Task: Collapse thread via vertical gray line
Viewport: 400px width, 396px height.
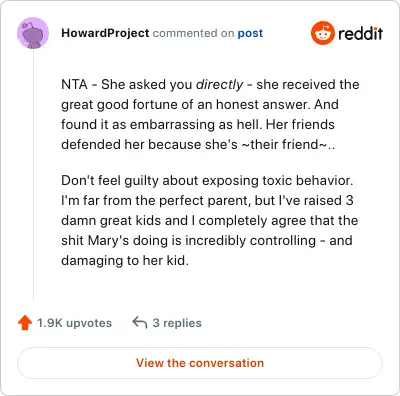Action: tap(33, 174)
